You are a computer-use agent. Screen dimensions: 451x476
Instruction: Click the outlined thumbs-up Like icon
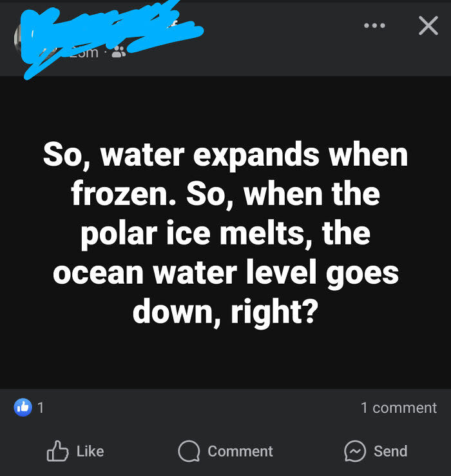click(x=57, y=451)
